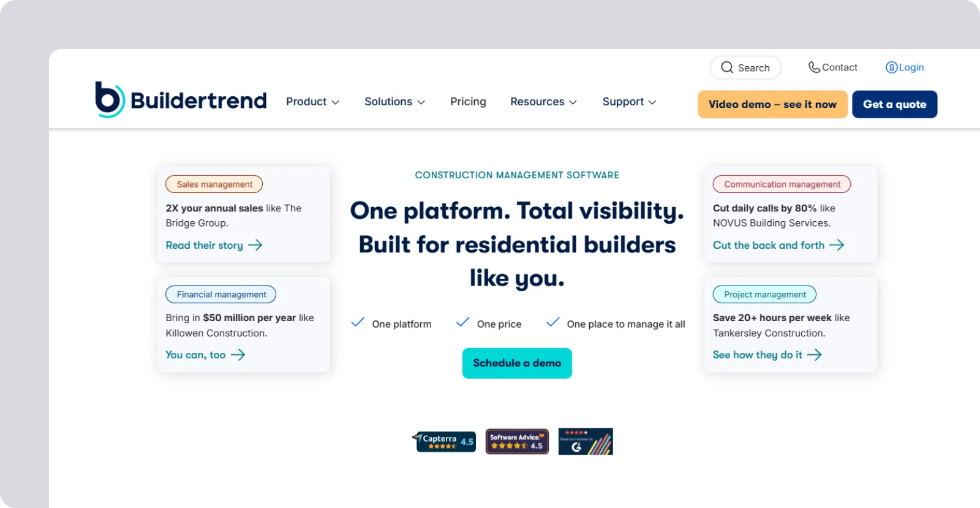Click the checkmark beside One platform
Screen dimensions: 980x508
tap(358, 322)
